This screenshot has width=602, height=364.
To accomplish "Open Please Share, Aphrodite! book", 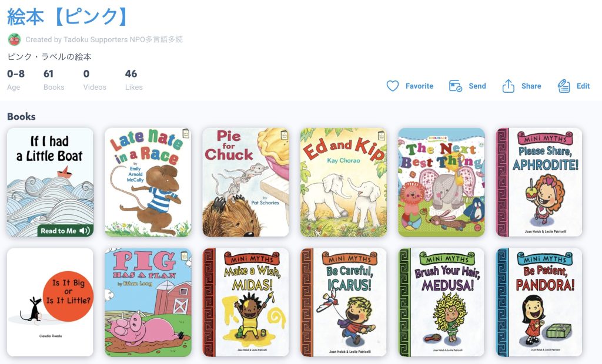I will click(x=539, y=182).
